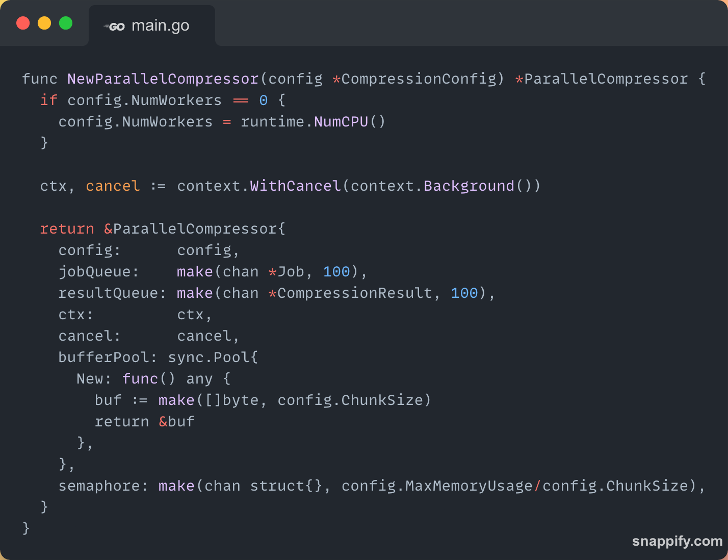Screen dimensions: 728x560
Task: Click the green maximize window dot
Action: [x=66, y=23]
